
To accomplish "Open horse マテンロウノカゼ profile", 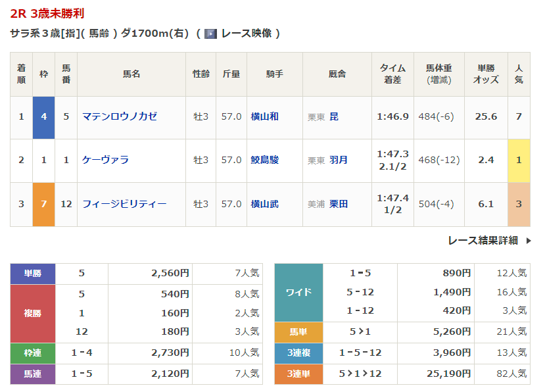I will pyautogui.click(x=120, y=116).
